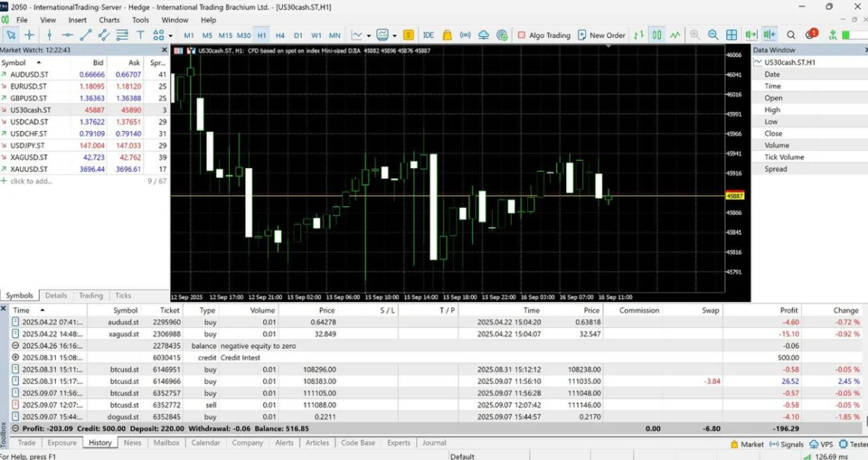The width and height of the screenshot is (868, 460).
Task: Toggle chart shift to end
Action: (769, 35)
